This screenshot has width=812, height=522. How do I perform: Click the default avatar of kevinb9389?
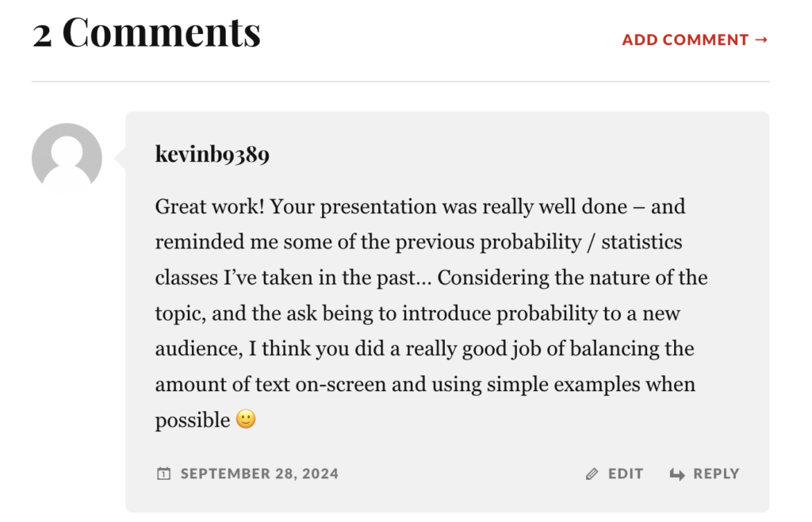tap(67, 158)
